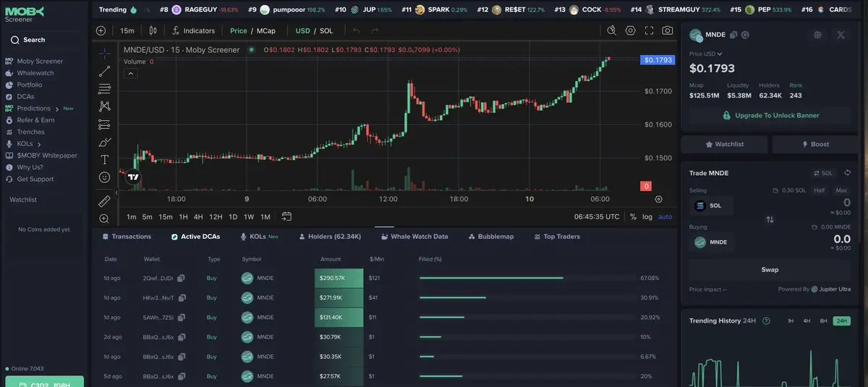
Task: Refresh the Trade MNDE panel
Action: coord(847,173)
